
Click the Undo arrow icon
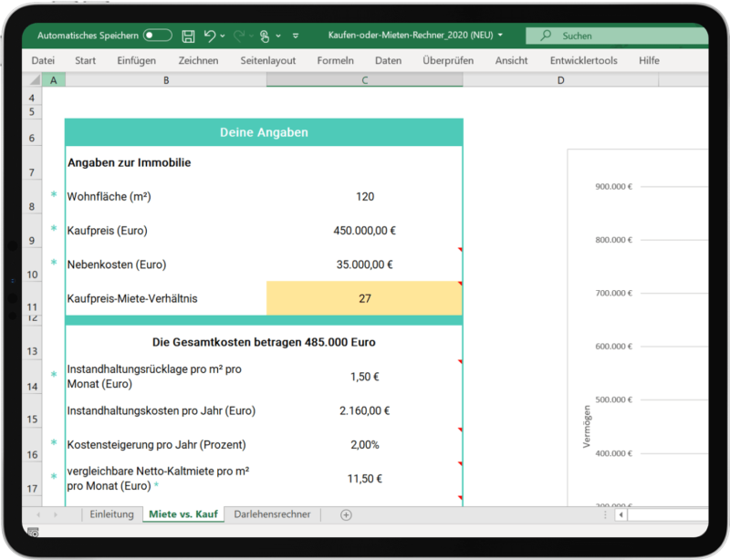click(210, 36)
